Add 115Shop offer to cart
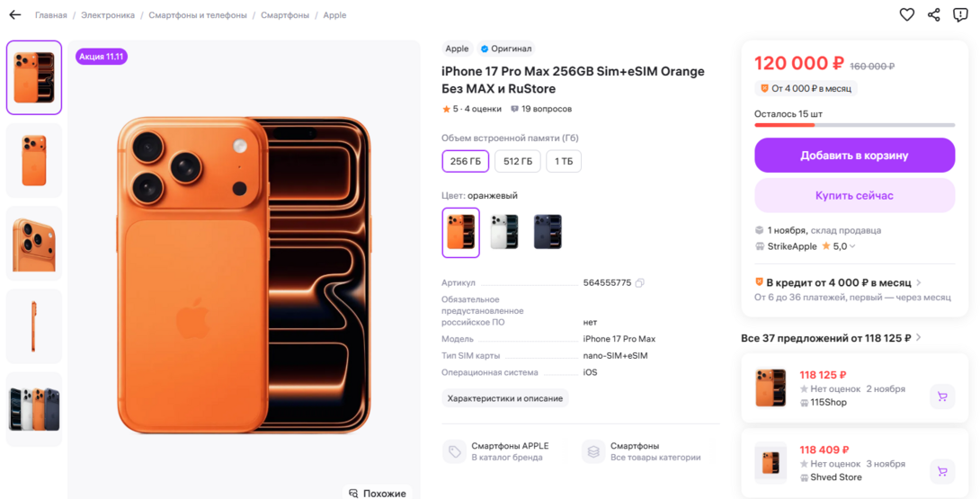 [x=942, y=397]
